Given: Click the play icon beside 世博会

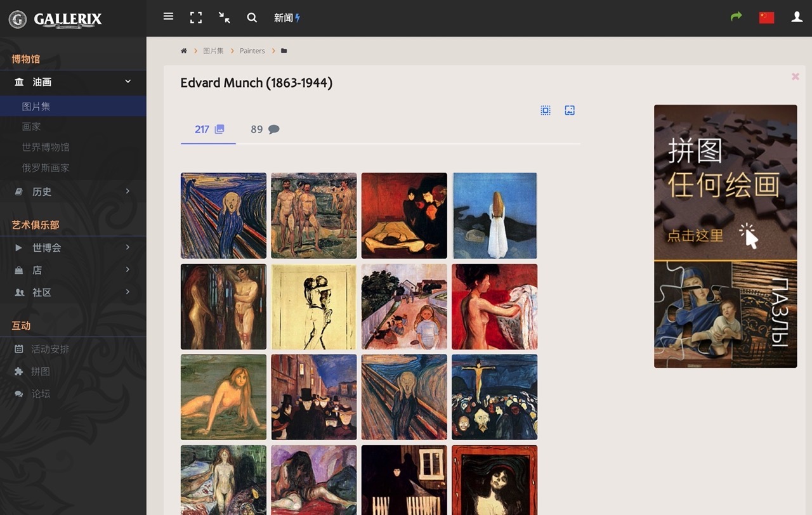Looking at the screenshot, I should 19,247.
